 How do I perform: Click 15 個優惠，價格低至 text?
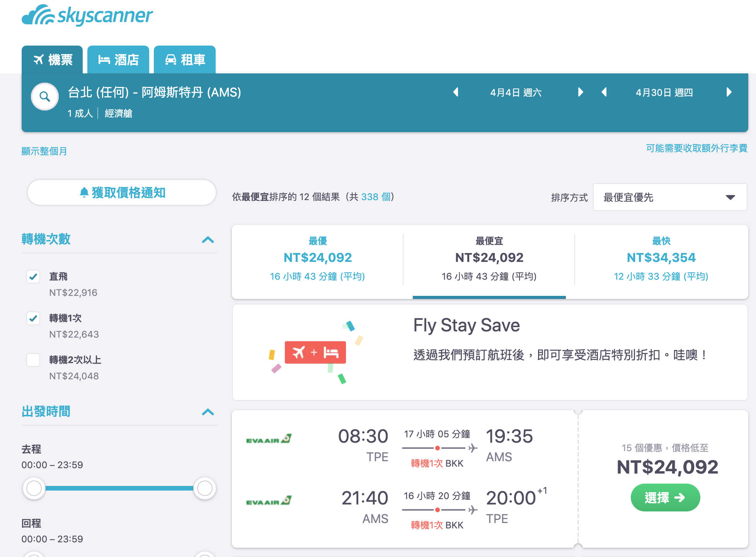[x=665, y=448]
